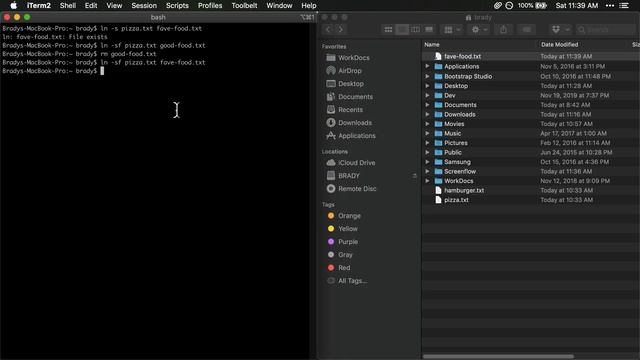Switch Finder to list view

[x=402, y=29]
